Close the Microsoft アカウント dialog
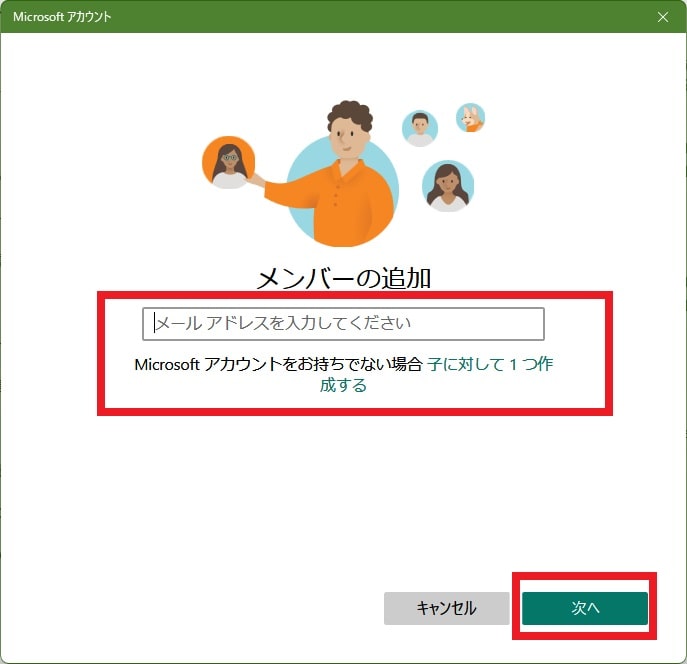Viewport: 687px width, 664px height. [663, 17]
